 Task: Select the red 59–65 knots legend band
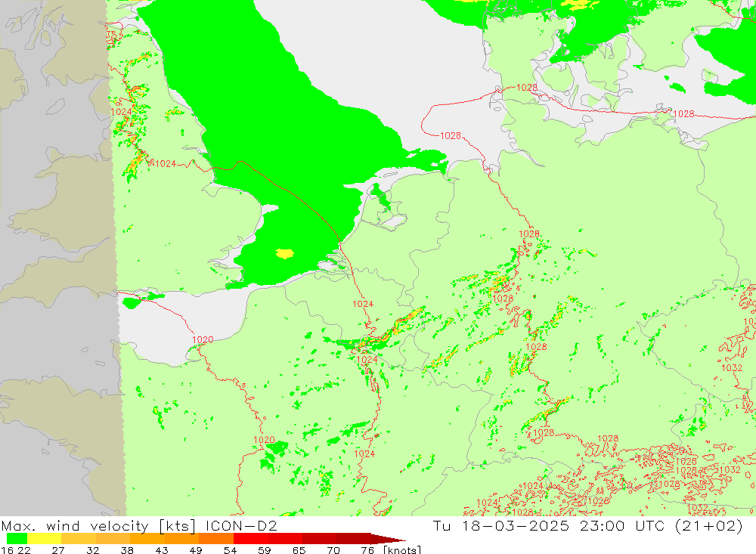(284, 539)
